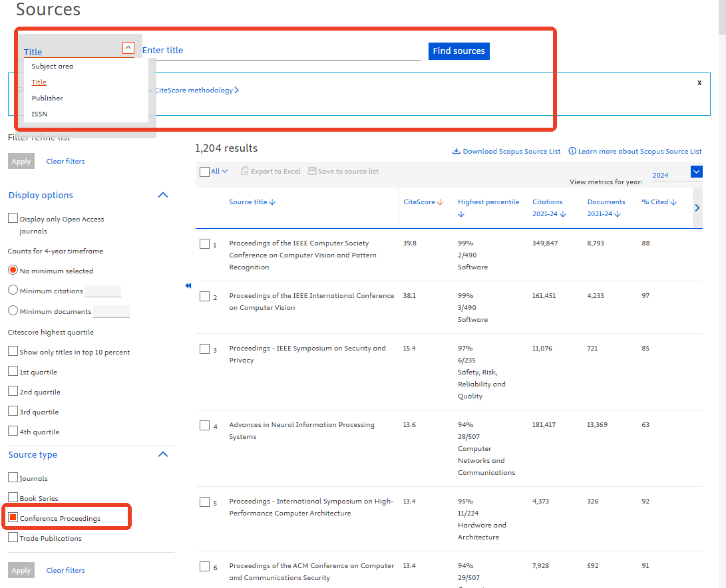This screenshot has width=726, height=588.
Task: Uncheck the Conference Proceedings filter
Action: 13,517
